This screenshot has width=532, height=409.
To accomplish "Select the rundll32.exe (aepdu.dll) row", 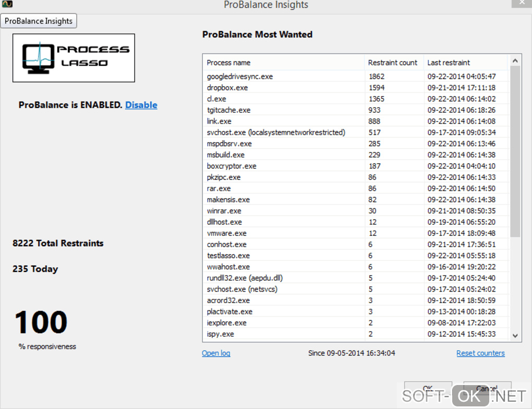I will tap(356, 278).
